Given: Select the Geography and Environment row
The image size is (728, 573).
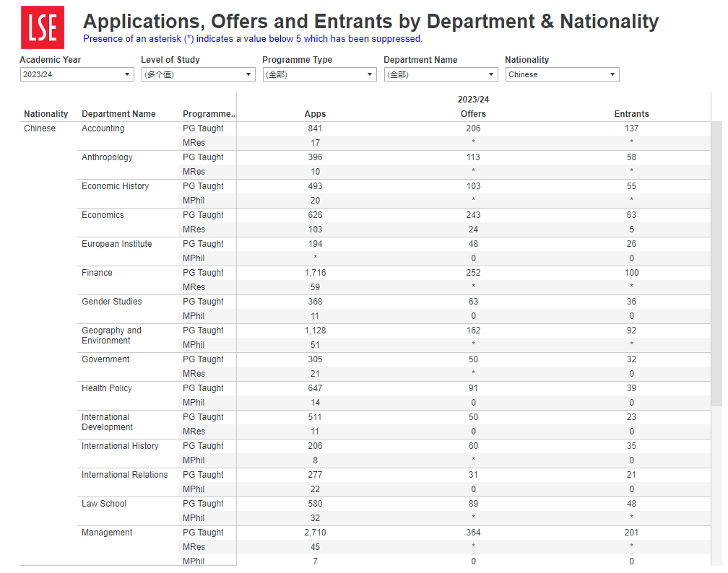Looking at the screenshot, I should click(x=111, y=335).
